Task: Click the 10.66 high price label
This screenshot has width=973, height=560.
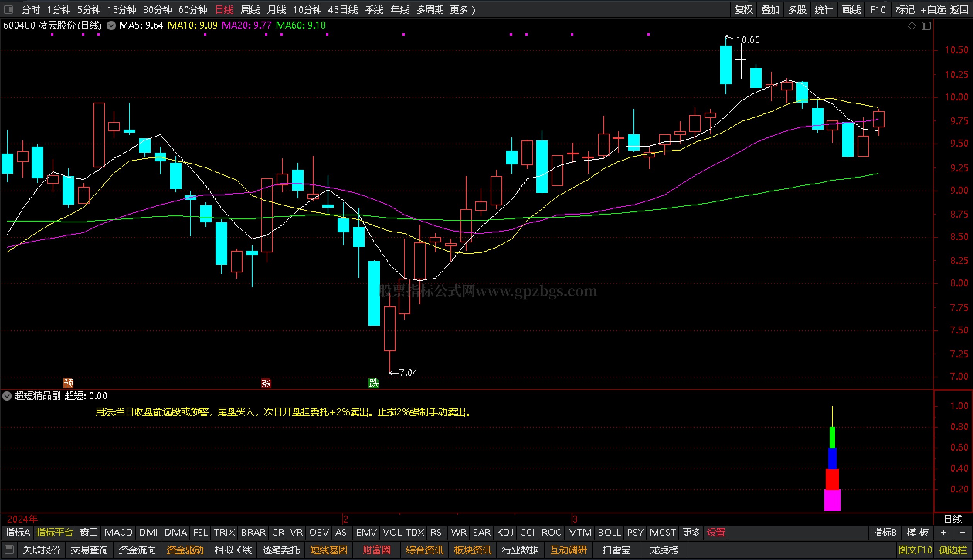Action: (x=748, y=40)
